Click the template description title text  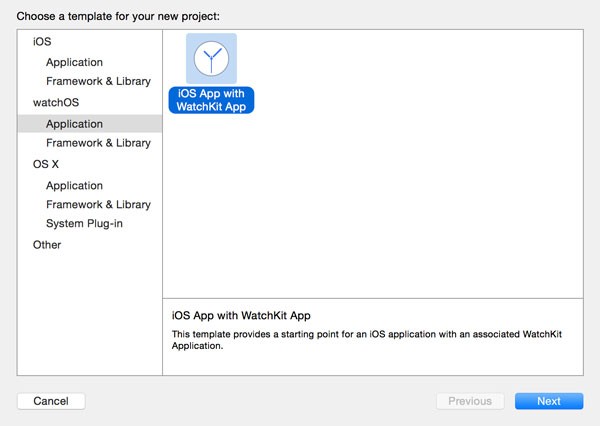(241, 316)
